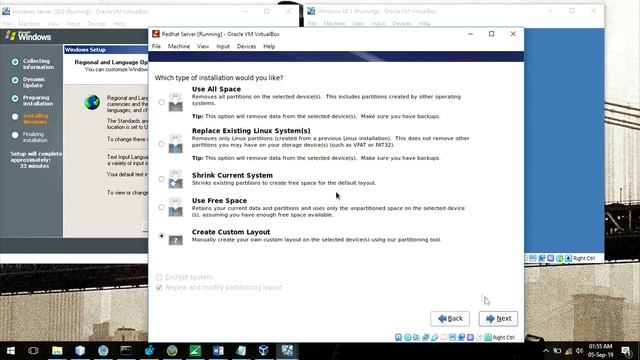
Task: Open Task View on the taskbar
Action: point(33,351)
